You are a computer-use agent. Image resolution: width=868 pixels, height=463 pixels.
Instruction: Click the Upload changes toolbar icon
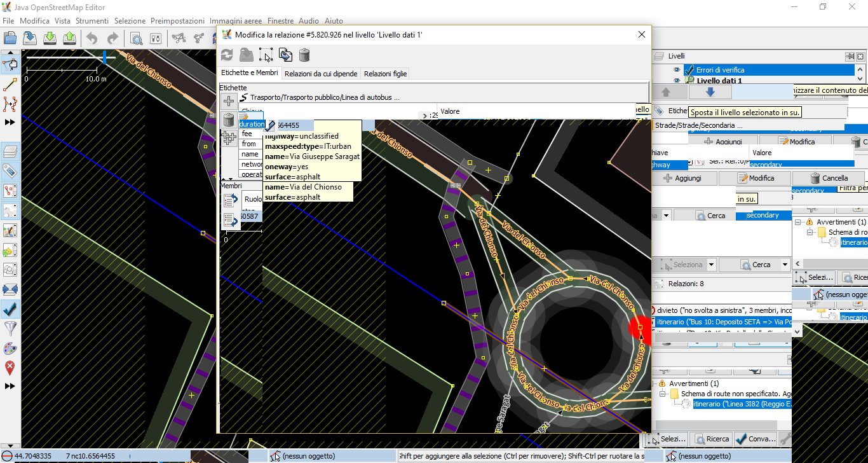click(69, 38)
